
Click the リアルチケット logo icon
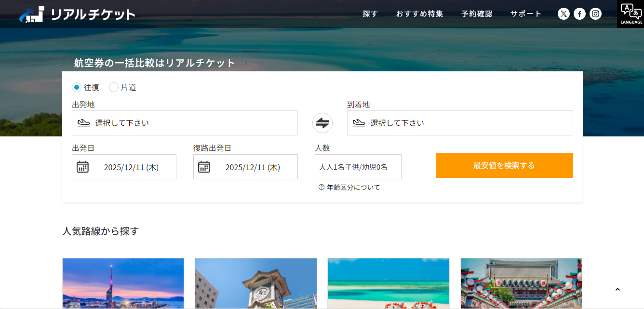pos(32,14)
